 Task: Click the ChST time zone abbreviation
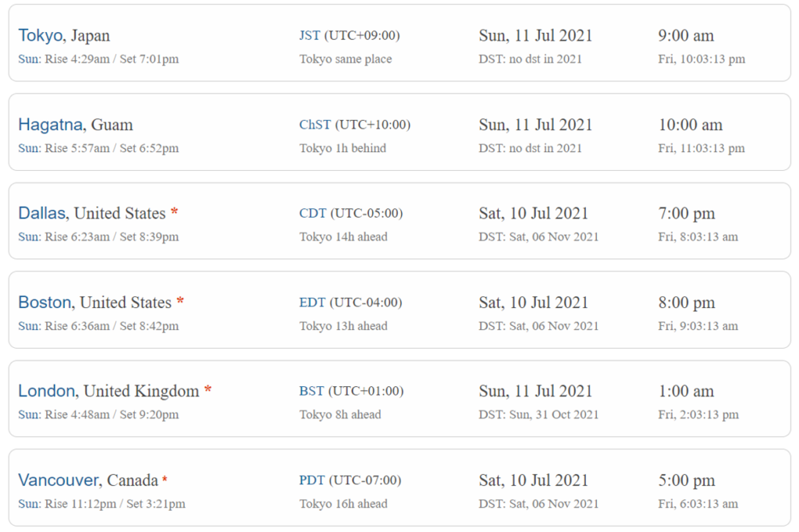(x=315, y=124)
